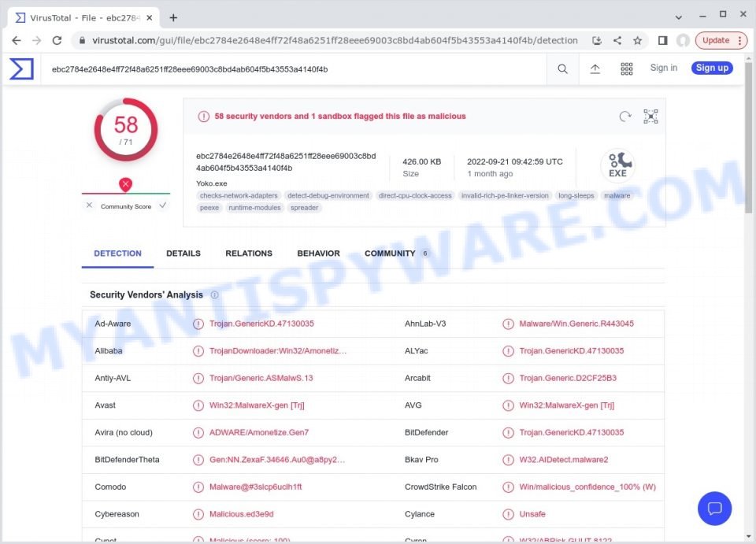The height and width of the screenshot is (544, 756).
Task: Open a new browser tab
Action: tap(173, 18)
